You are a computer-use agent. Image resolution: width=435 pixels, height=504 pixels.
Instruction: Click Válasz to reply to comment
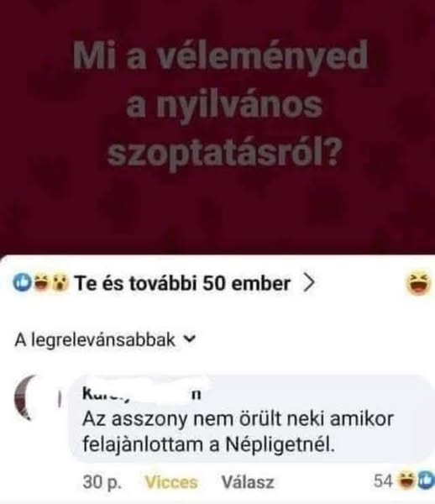pos(248,482)
